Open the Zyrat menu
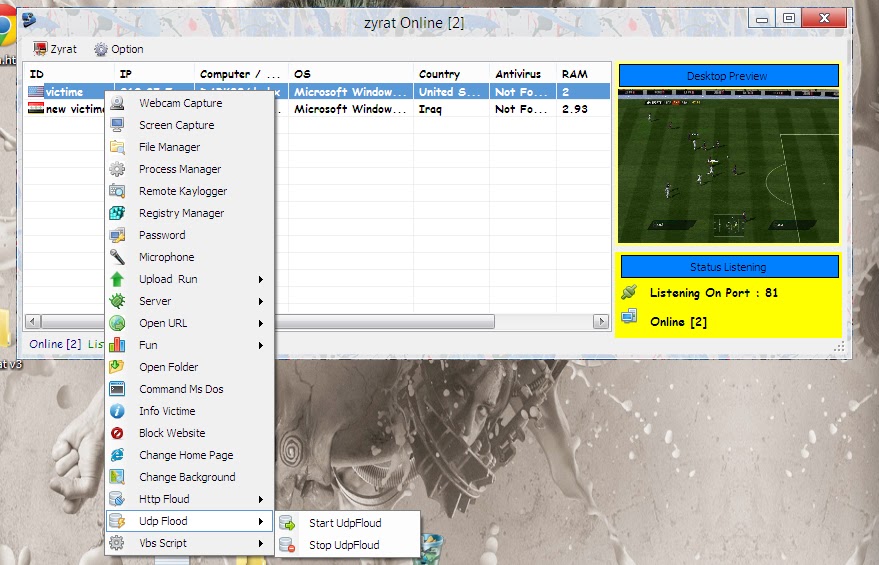879x565 pixels. point(55,49)
